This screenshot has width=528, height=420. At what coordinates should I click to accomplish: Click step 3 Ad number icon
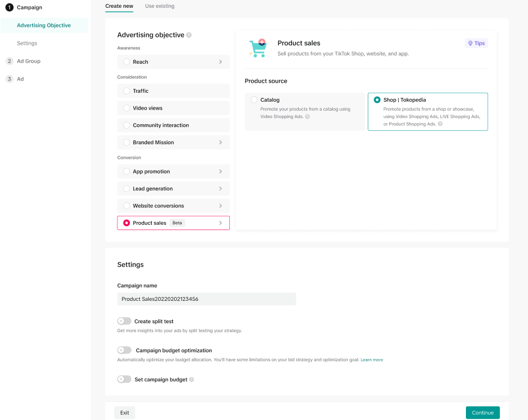[x=9, y=79]
